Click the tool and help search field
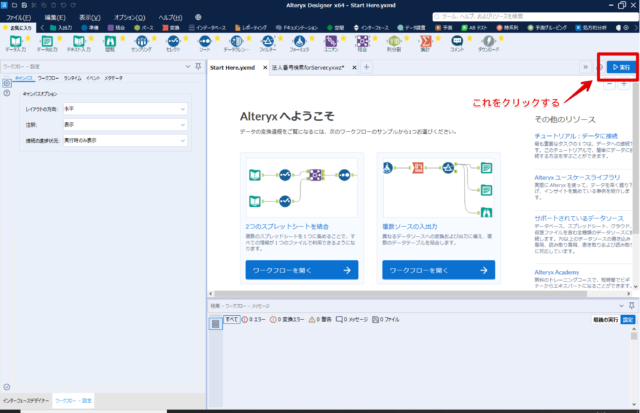 [x=535, y=17]
